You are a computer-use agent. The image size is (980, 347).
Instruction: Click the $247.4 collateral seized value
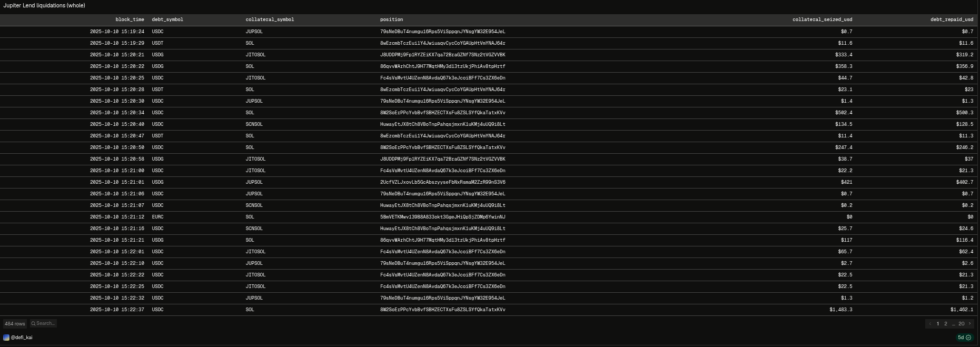pyautogui.click(x=844, y=147)
